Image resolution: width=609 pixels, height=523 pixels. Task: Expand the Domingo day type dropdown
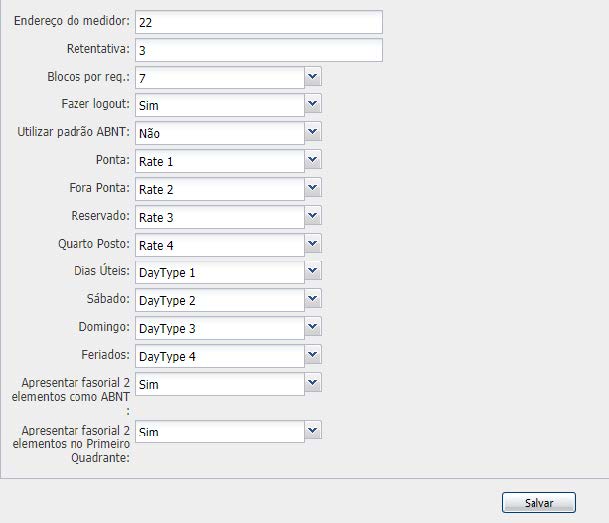pos(313,327)
